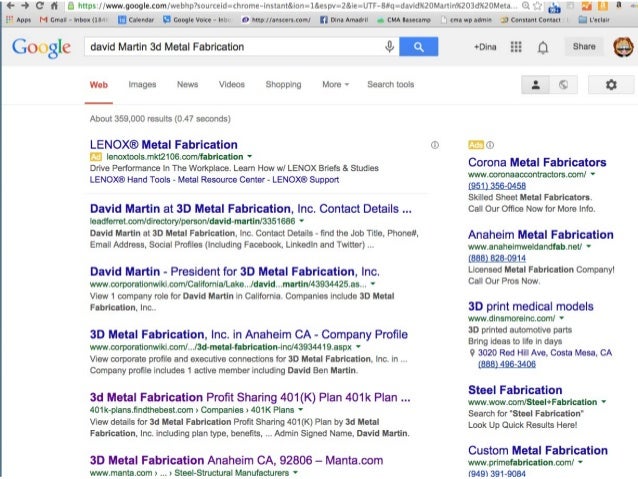Image resolution: width=638 pixels, height=479 pixels.
Task: Open 3D Metal Fabrication Company Profile result
Action: [x=249, y=335]
